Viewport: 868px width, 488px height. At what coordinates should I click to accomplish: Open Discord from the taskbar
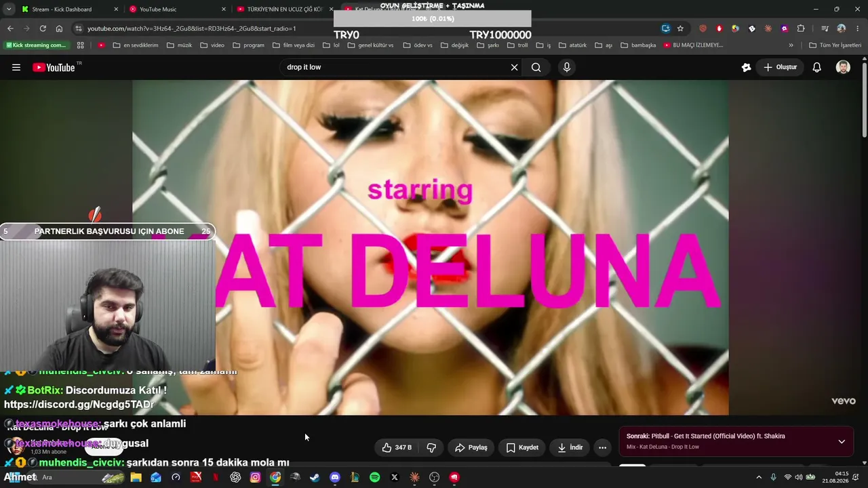[335, 477]
